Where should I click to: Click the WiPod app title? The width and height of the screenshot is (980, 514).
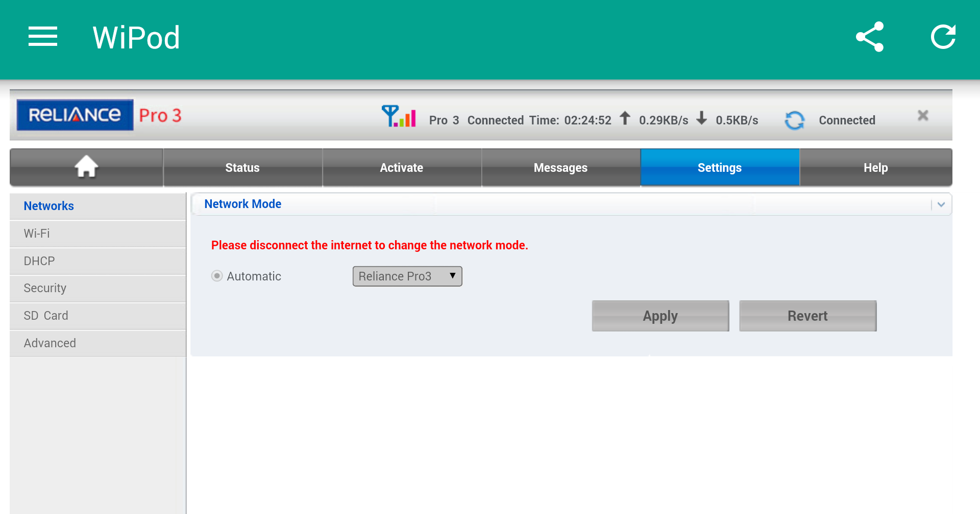pyautogui.click(x=136, y=37)
